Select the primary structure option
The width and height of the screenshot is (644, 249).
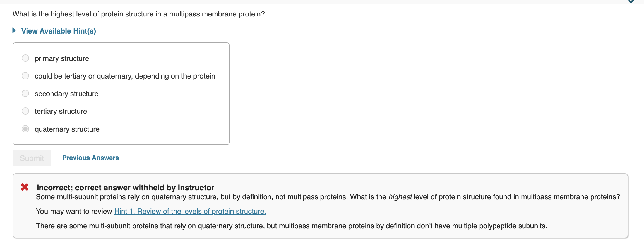[25, 58]
